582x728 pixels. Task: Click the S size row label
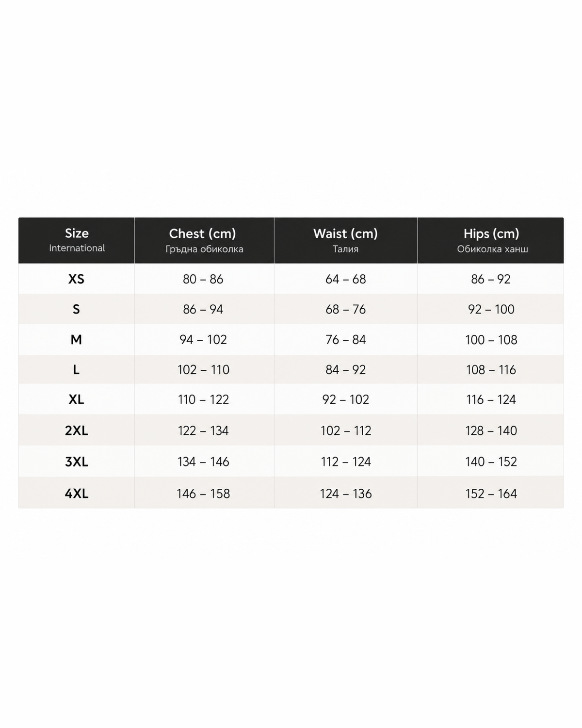coord(76,309)
